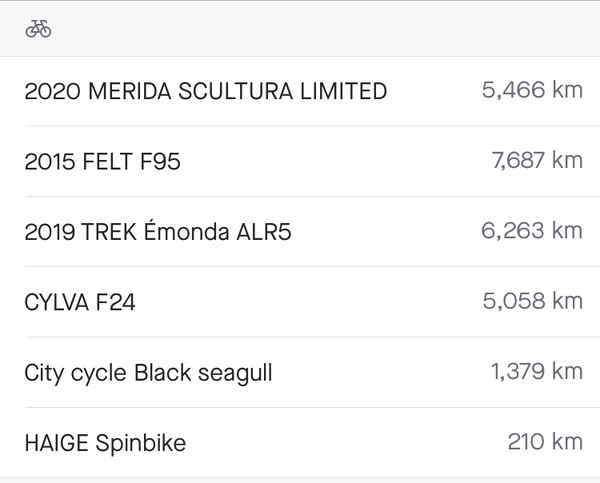
Task: Select the HAIGE Spinbike entry
Action: tap(105, 442)
